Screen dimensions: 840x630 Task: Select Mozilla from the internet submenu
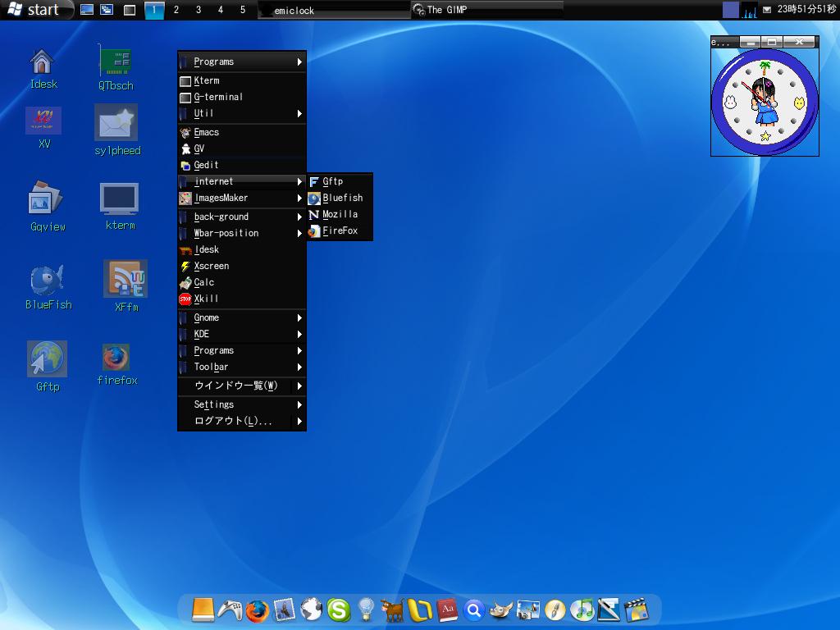[x=340, y=215]
